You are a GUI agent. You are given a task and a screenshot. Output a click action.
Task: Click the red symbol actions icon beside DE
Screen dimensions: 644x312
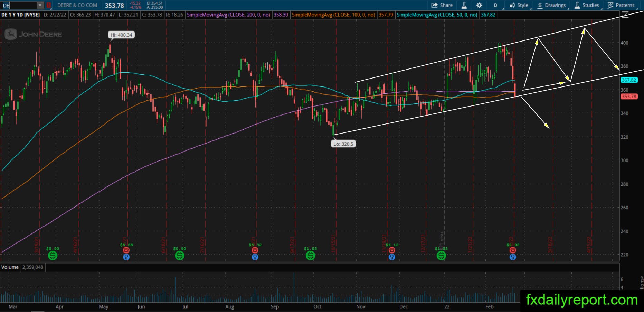tap(49, 5)
